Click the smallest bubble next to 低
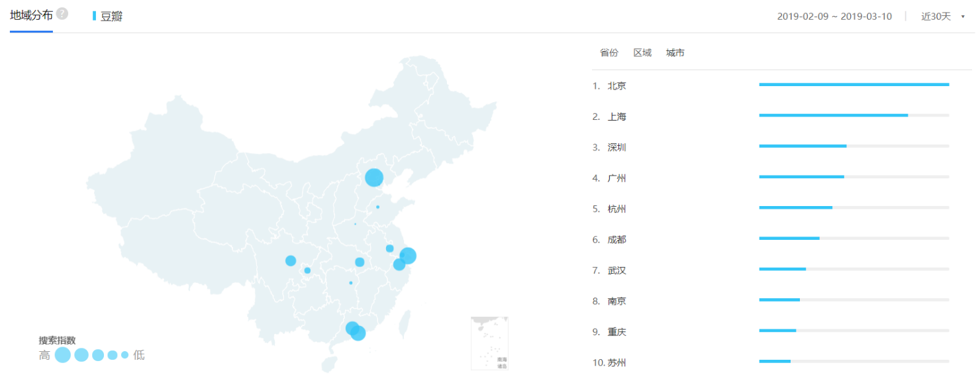This screenshot has height=377, width=980. coord(124,355)
